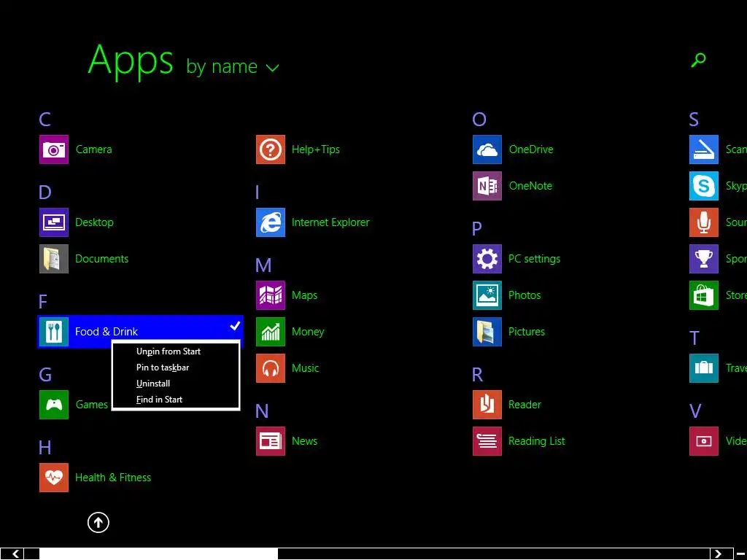
Task: Open the Reading List icon
Action: [487, 441]
